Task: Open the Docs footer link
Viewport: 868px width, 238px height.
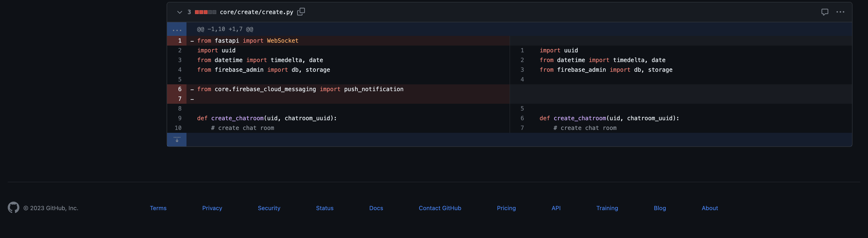Action: [376, 208]
